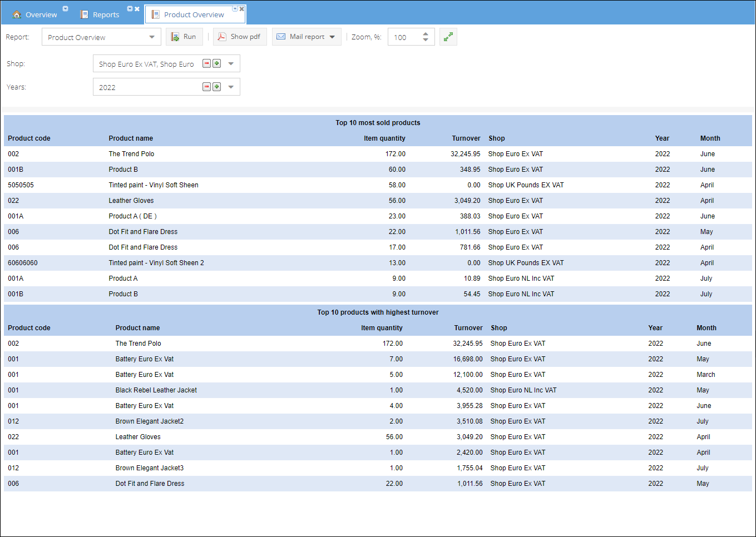Click the item quantity 13.00
This screenshot has width=756, height=537.
click(397, 263)
